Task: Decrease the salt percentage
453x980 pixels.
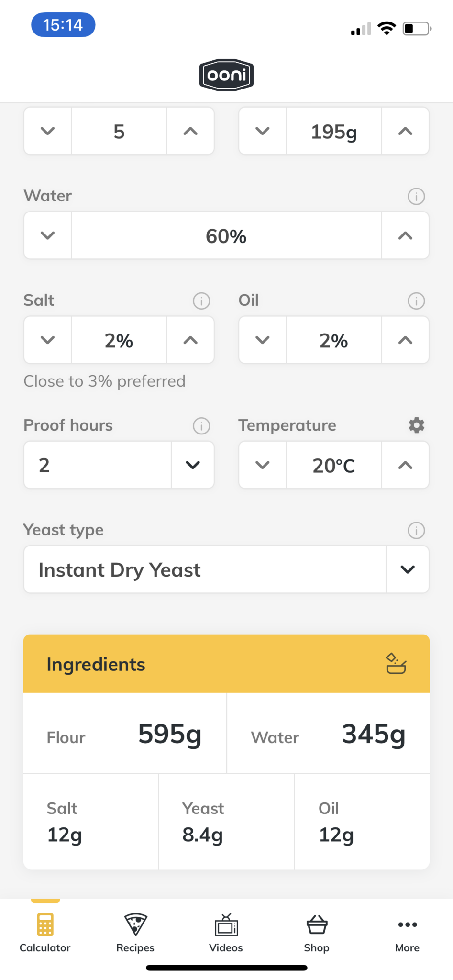Action: (x=48, y=340)
